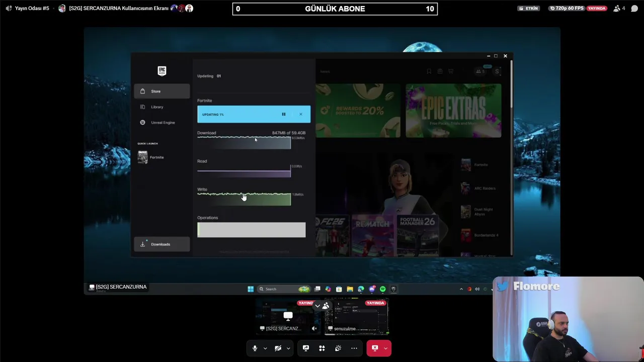
Task: Open the Epic Extras banner
Action: pos(453,111)
